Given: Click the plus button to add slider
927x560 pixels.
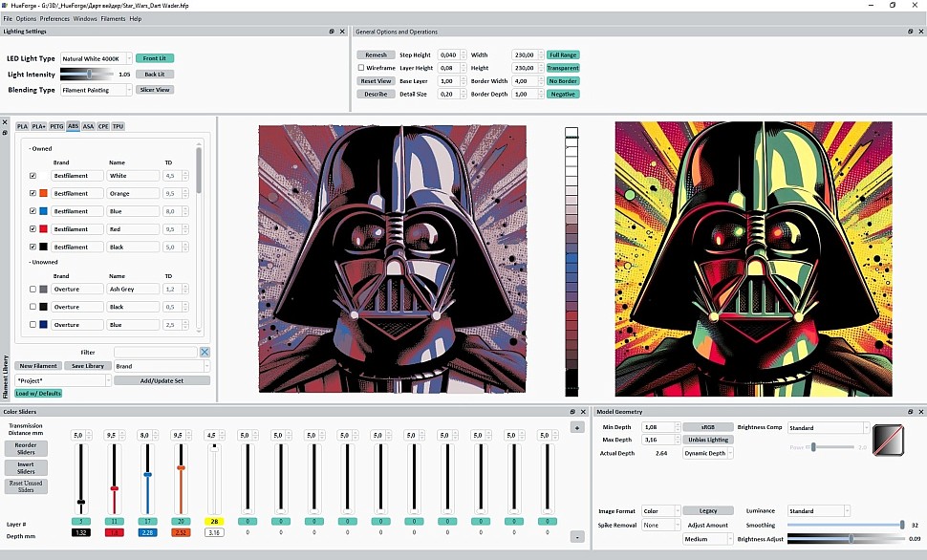Looking at the screenshot, I should pyautogui.click(x=577, y=427).
